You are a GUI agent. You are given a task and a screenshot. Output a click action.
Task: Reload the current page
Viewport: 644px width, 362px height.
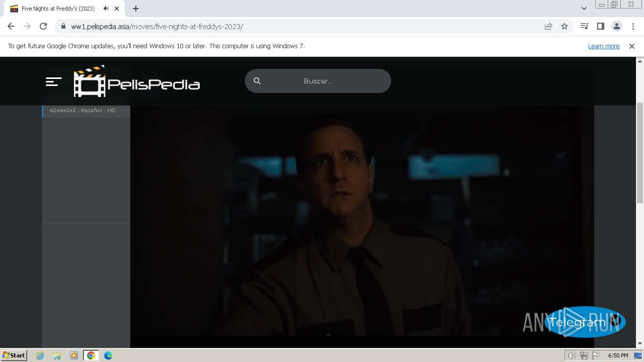coord(43,26)
